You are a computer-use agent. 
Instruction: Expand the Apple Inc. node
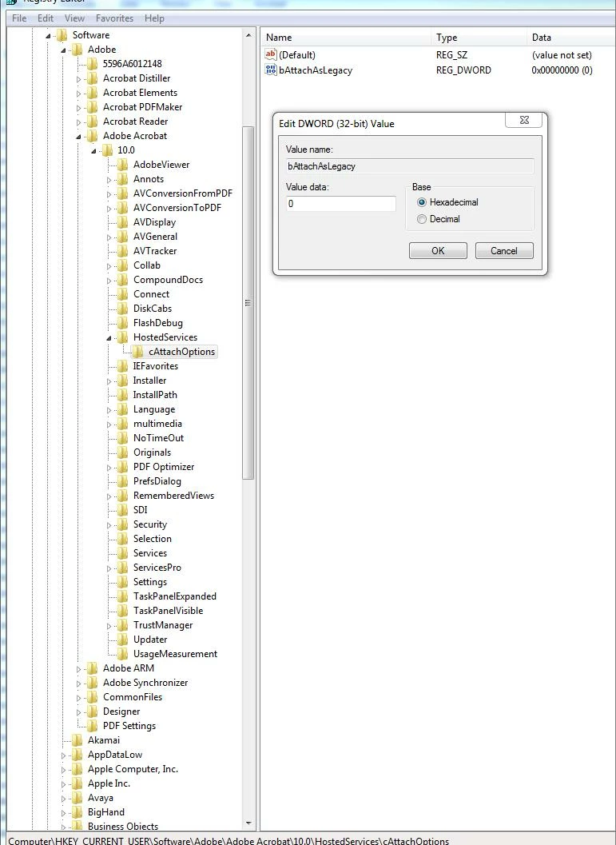click(64, 785)
